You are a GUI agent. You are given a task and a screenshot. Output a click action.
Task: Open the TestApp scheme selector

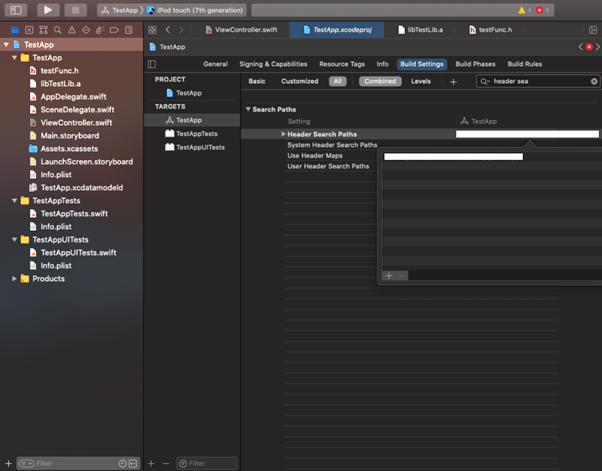pos(120,10)
